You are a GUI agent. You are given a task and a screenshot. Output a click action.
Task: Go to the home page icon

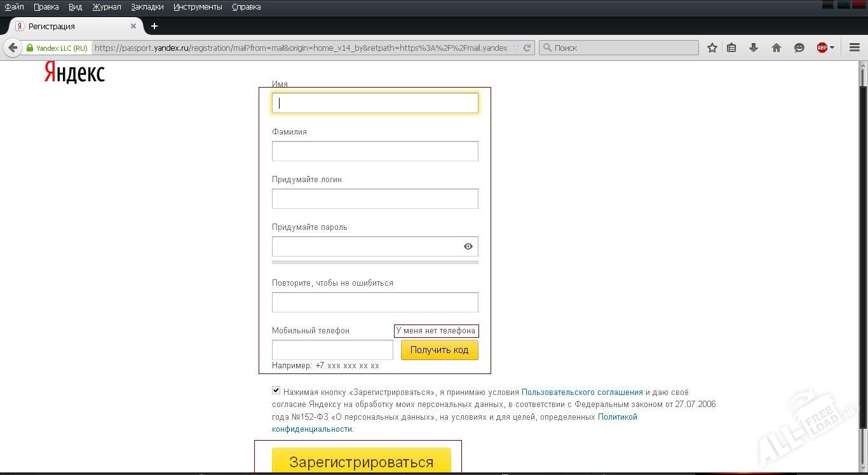pos(776,48)
